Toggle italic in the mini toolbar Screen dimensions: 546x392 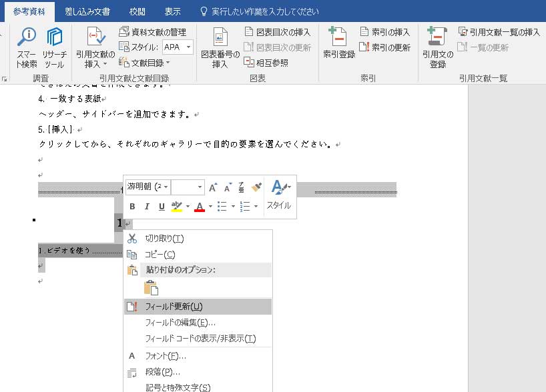pyautogui.click(x=147, y=207)
